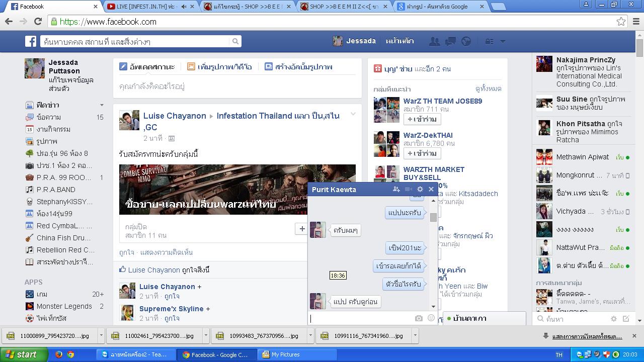Select the เพิ่มรูปภาพ/วิดีโอ composer tab
The image size is (644, 362).
219,66
